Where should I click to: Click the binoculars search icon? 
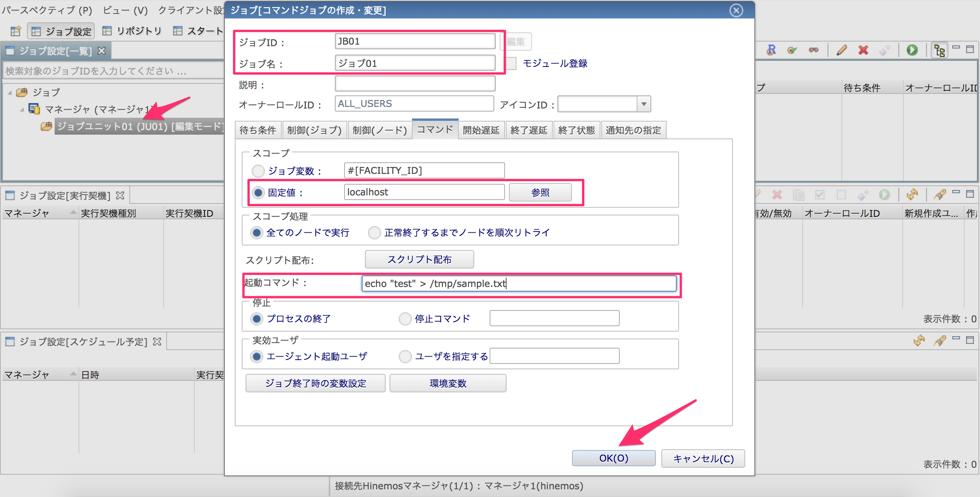coord(813,50)
